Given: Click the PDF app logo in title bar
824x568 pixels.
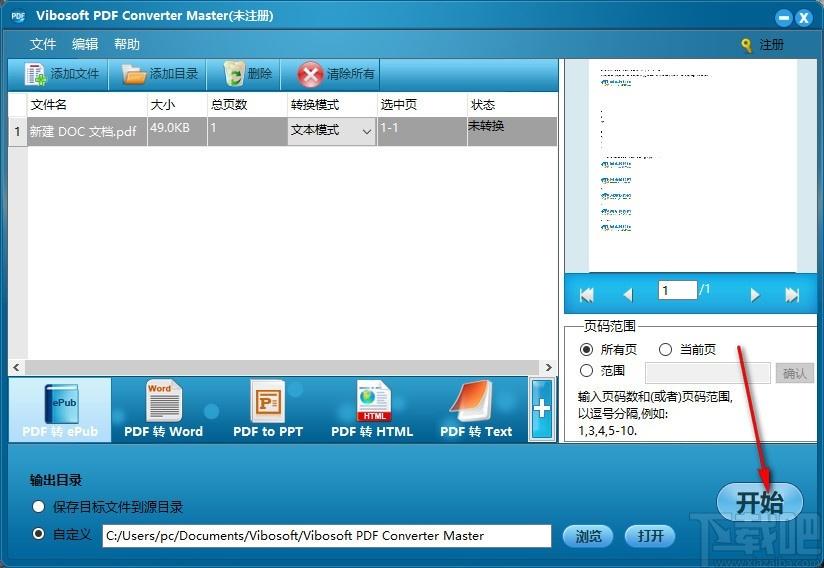Looking at the screenshot, I should click(x=18, y=16).
